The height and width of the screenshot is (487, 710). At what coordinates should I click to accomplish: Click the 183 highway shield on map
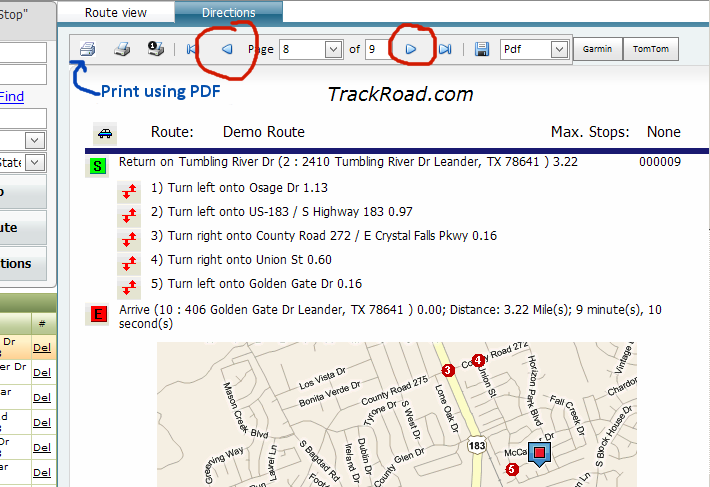[477, 446]
